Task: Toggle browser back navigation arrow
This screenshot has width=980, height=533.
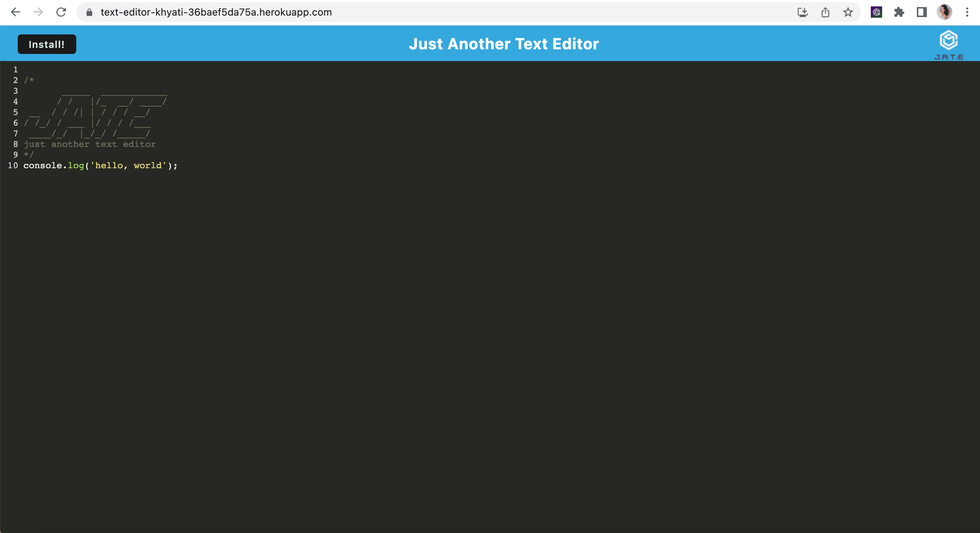Action: point(16,12)
